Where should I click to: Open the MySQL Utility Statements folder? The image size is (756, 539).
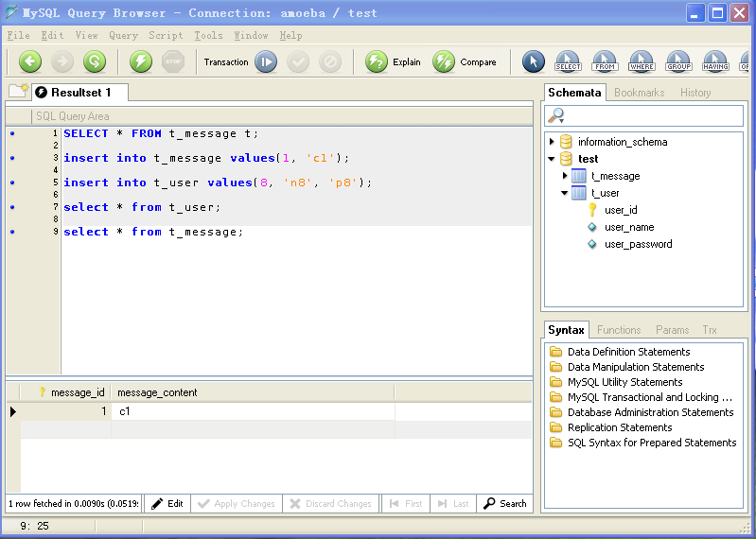[616, 382]
